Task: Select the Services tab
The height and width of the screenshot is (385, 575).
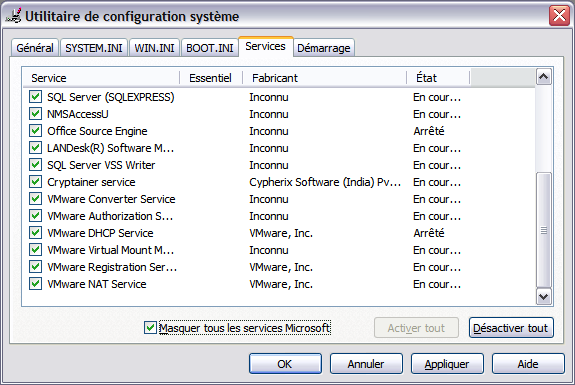Action: click(265, 47)
